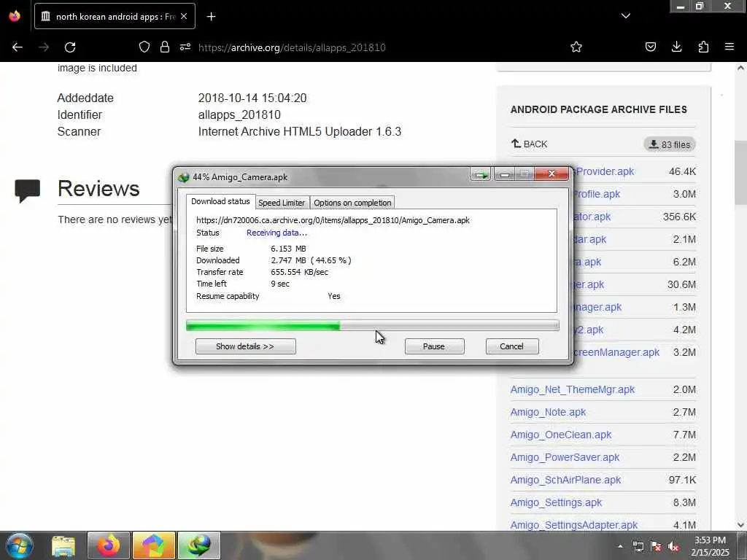
Task: Show hidden system tray icons
Action: pos(620,547)
